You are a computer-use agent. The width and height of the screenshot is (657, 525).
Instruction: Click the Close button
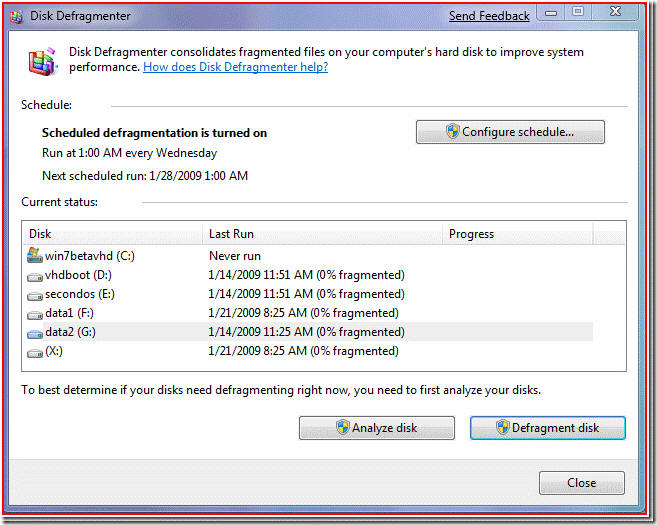[582, 483]
